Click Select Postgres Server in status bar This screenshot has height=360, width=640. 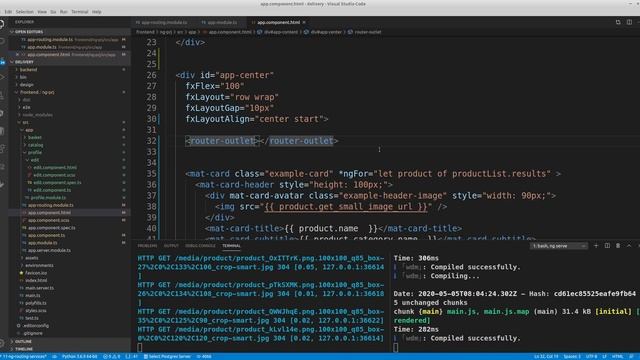168,356
